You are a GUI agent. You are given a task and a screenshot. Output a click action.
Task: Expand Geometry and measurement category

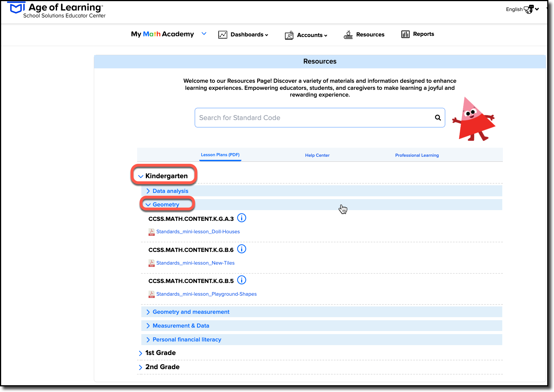(x=322, y=312)
